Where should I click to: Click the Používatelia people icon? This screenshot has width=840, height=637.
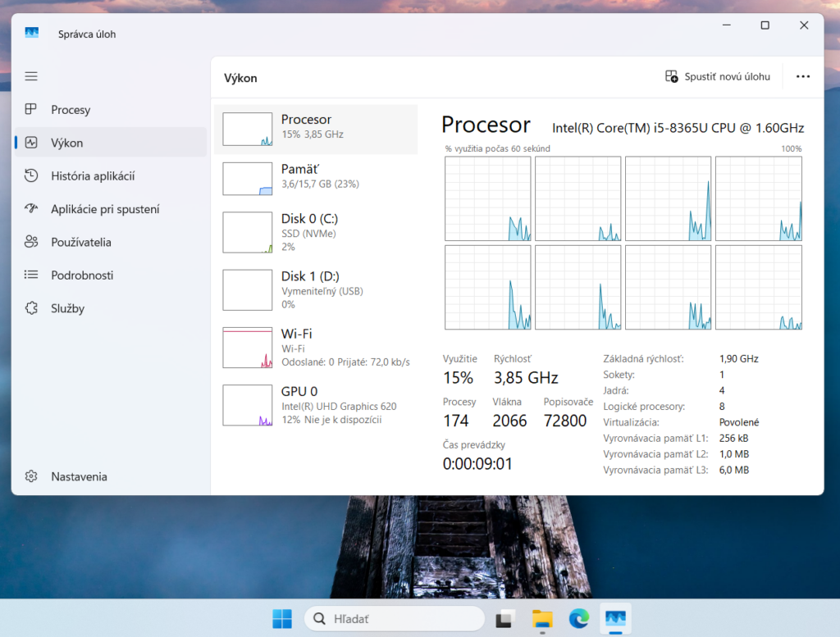coord(31,242)
